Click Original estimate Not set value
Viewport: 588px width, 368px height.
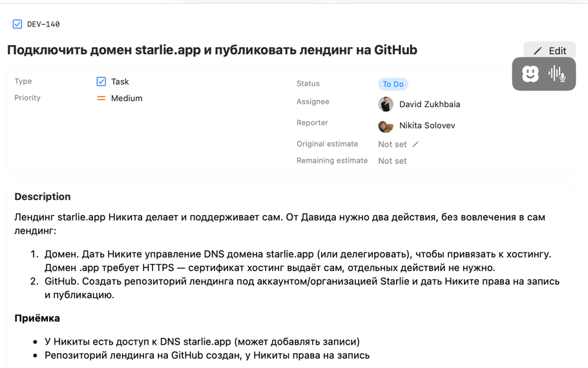click(x=392, y=144)
